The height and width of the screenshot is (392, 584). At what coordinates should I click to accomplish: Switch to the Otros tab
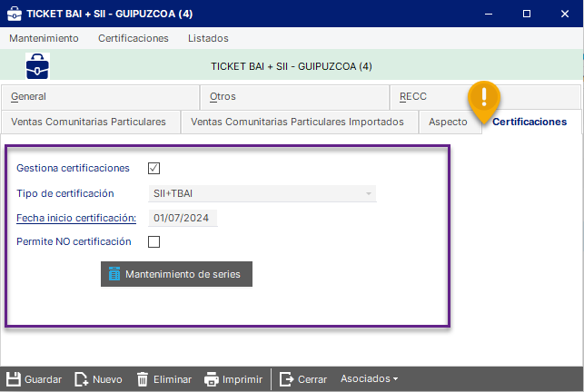point(294,97)
